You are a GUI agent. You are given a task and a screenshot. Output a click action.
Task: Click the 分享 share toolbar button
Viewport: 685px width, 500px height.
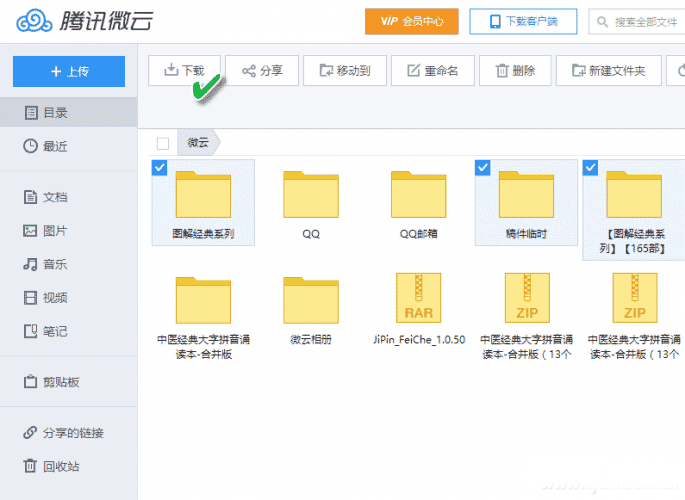262,70
